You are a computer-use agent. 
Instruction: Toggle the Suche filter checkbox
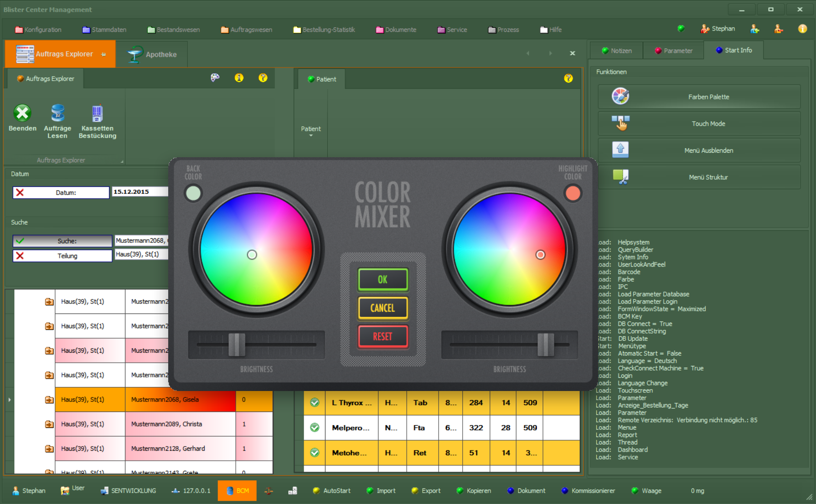click(20, 241)
